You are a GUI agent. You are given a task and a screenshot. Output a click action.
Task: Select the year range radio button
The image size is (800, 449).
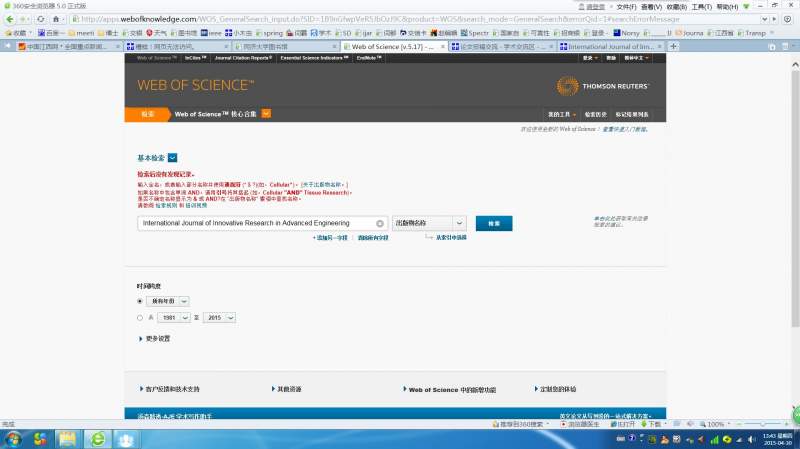[140, 317]
